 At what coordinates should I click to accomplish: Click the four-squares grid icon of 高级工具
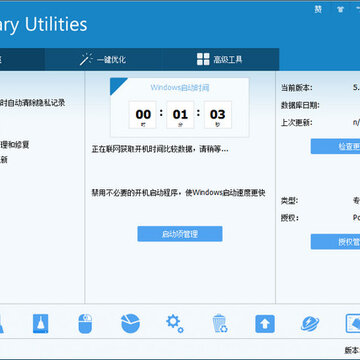203,59
